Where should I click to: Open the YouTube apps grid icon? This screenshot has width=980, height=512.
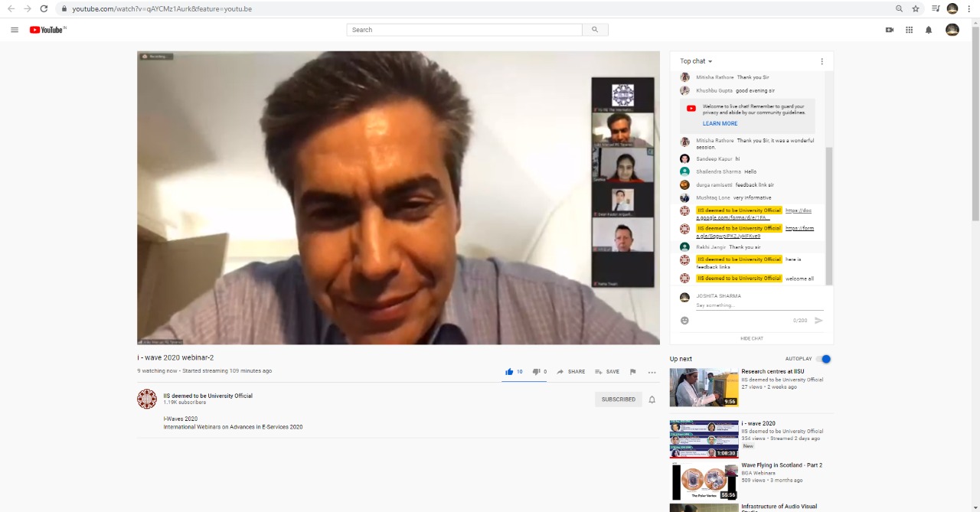point(909,30)
